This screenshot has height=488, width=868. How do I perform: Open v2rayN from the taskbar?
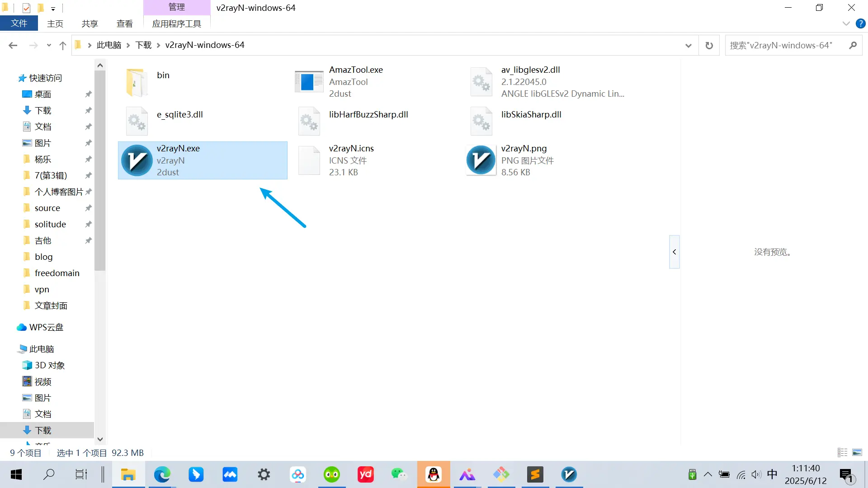point(569,474)
